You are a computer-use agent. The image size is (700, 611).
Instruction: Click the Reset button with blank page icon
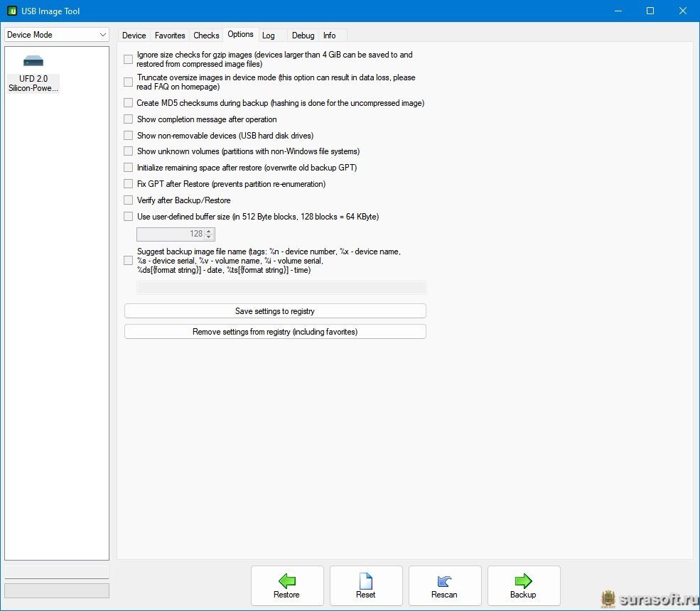click(x=366, y=585)
